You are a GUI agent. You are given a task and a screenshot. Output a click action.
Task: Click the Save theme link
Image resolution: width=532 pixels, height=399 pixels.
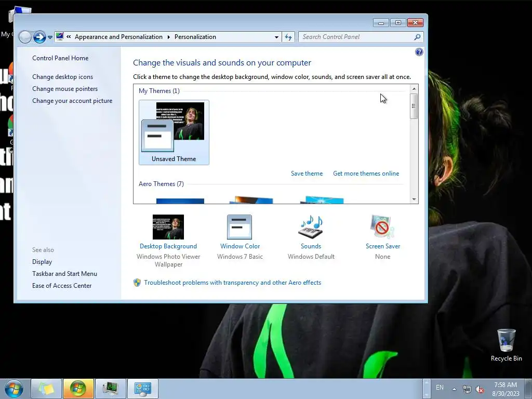pos(307,174)
